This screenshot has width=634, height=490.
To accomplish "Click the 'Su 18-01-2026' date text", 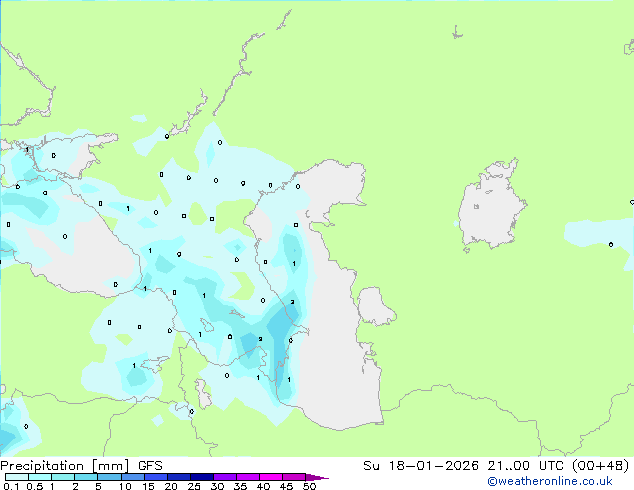I will click(421, 466).
